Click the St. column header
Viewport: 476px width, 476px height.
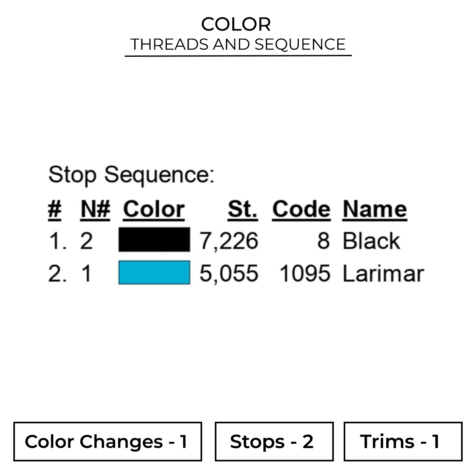(x=242, y=209)
